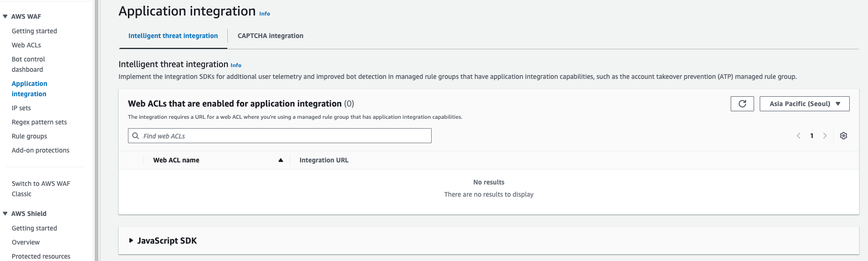Collapse the AWS WAF navigation section
The image size is (868, 261).
[5, 16]
